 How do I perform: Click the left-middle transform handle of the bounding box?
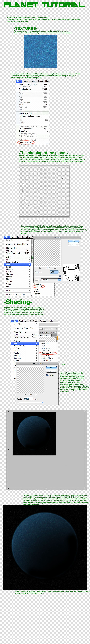pos(8,450)
